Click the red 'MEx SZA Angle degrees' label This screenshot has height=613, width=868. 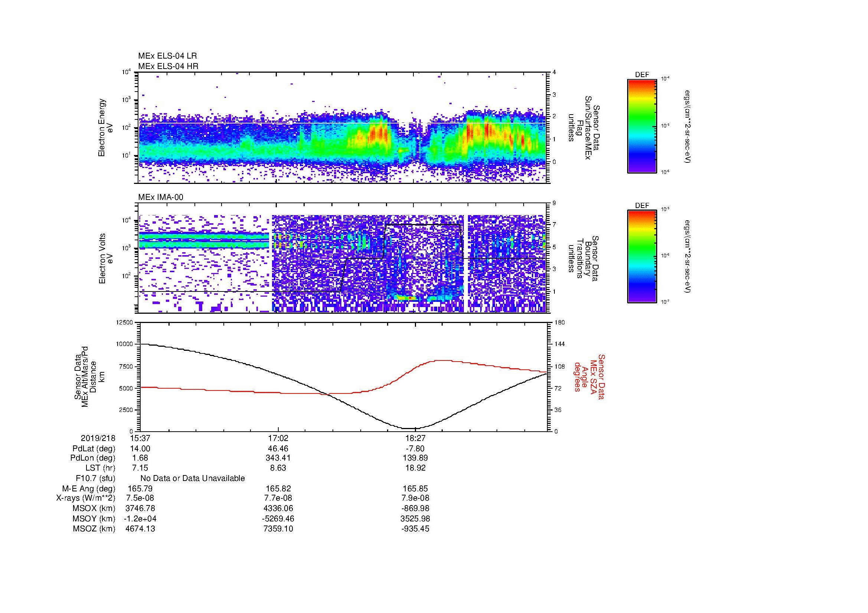click(589, 376)
